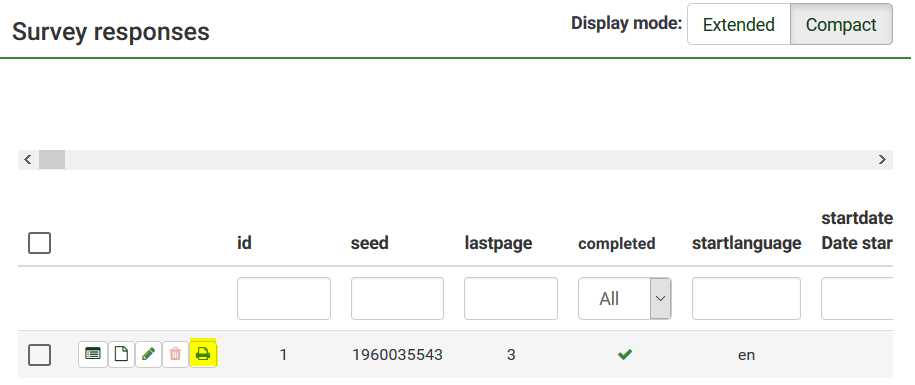Focus the seed filter input field
The image size is (915, 385).
click(x=397, y=299)
